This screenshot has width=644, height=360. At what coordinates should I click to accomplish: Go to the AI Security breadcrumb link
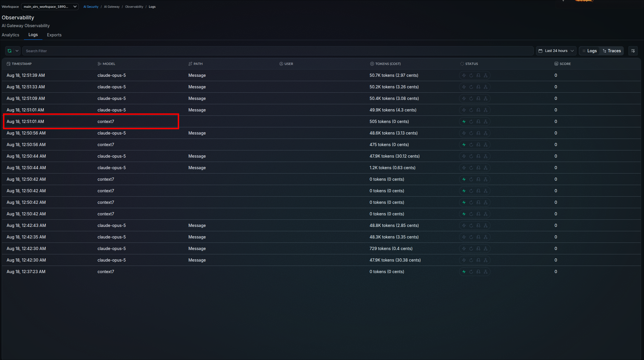[x=91, y=7]
